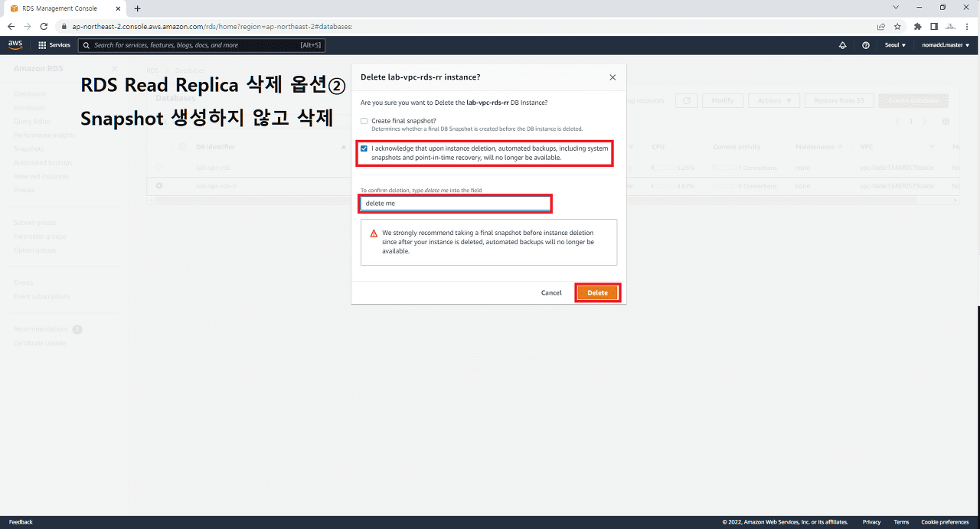The width and height of the screenshot is (980, 529).
Task: Open the Actions dropdown
Action: [774, 100]
